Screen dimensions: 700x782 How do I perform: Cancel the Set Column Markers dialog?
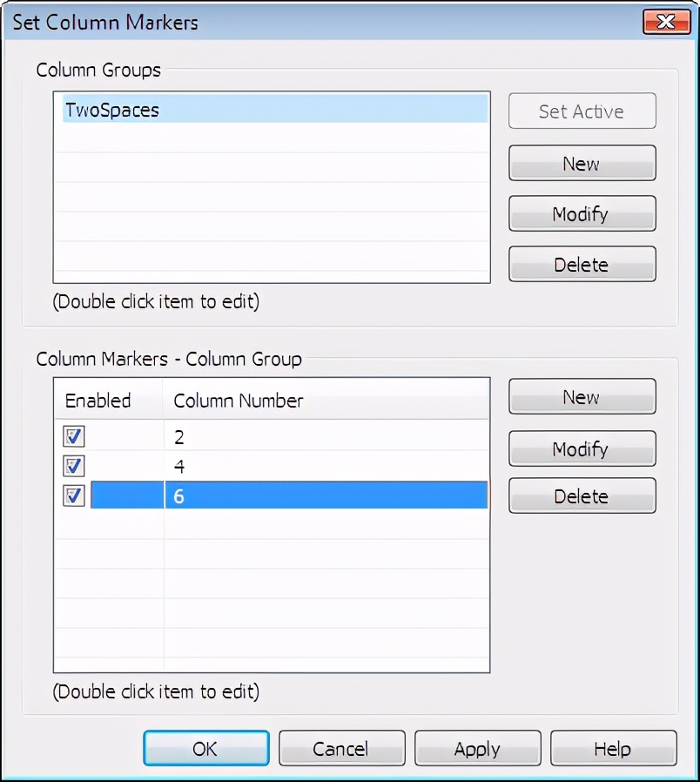pyautogui.click(x=341, y=748)
